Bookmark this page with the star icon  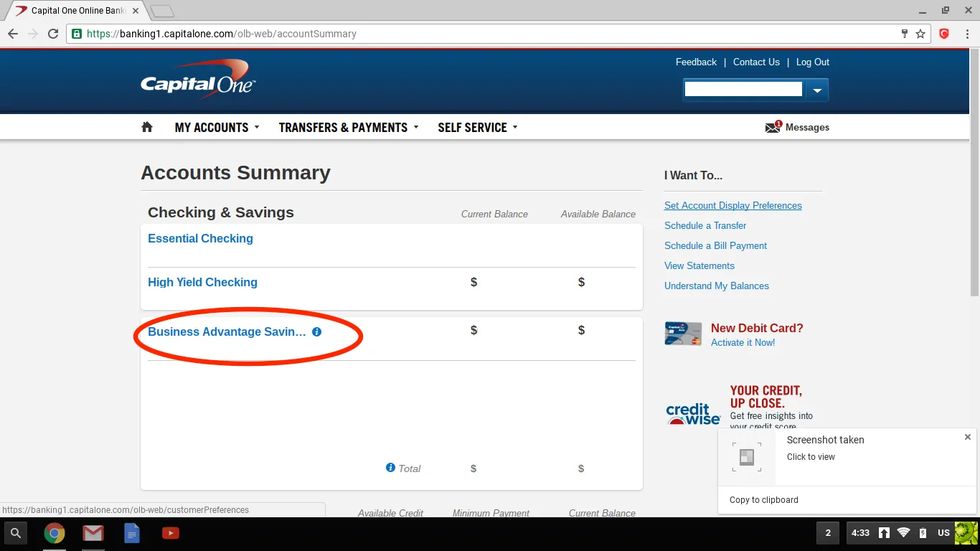[920, 34]
